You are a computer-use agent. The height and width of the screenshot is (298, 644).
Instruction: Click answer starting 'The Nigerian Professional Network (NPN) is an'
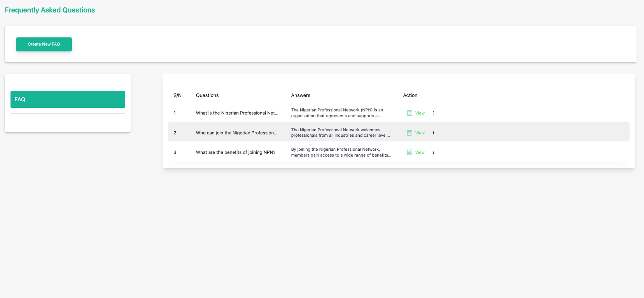pos(337,113)
